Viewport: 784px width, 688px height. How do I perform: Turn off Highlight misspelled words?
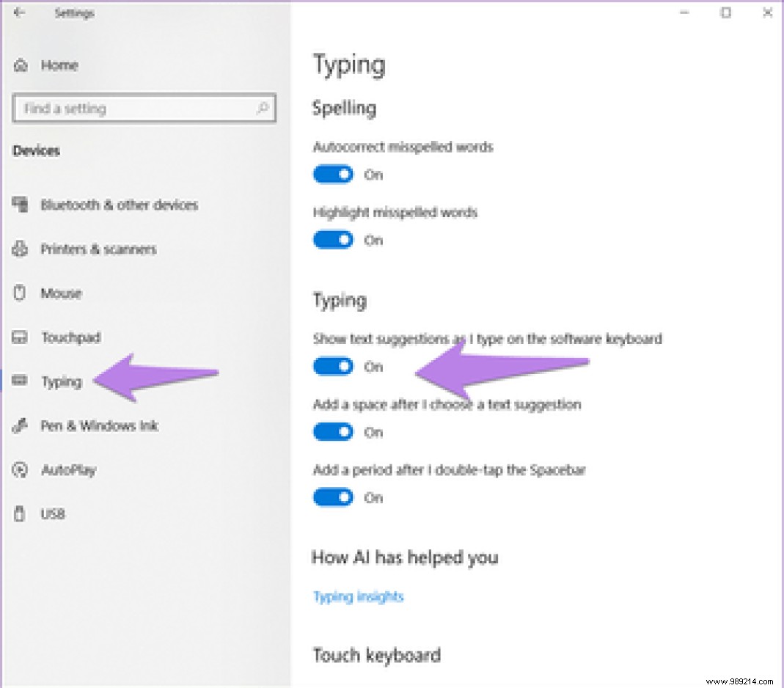[x=333, y=240]
